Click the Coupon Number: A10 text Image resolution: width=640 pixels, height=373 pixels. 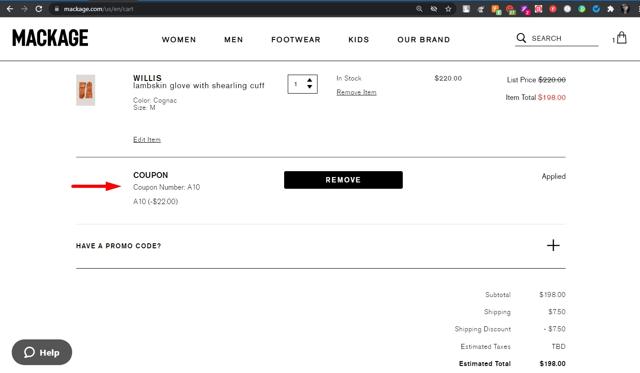[x=167, y=187]
